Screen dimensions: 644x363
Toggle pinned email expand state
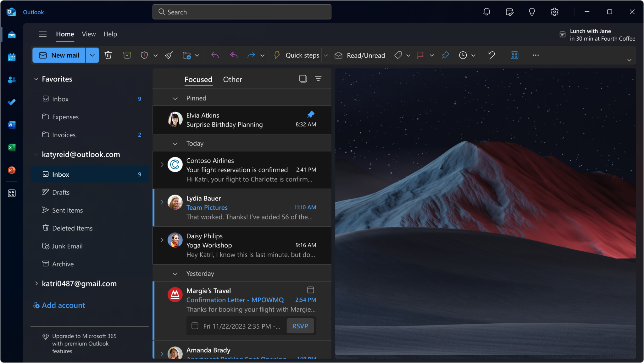point(175,98)
